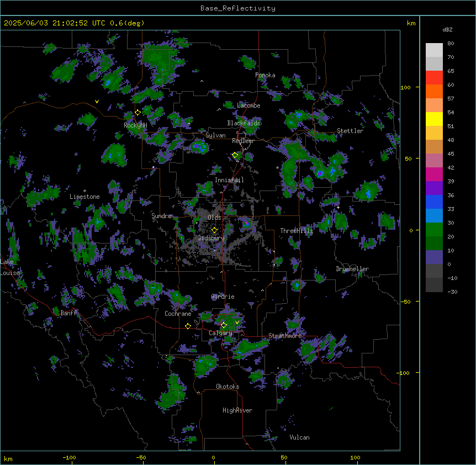The image size is (476, 465).
Task: Click the Blackfalds town label
Action: point(244,123)
